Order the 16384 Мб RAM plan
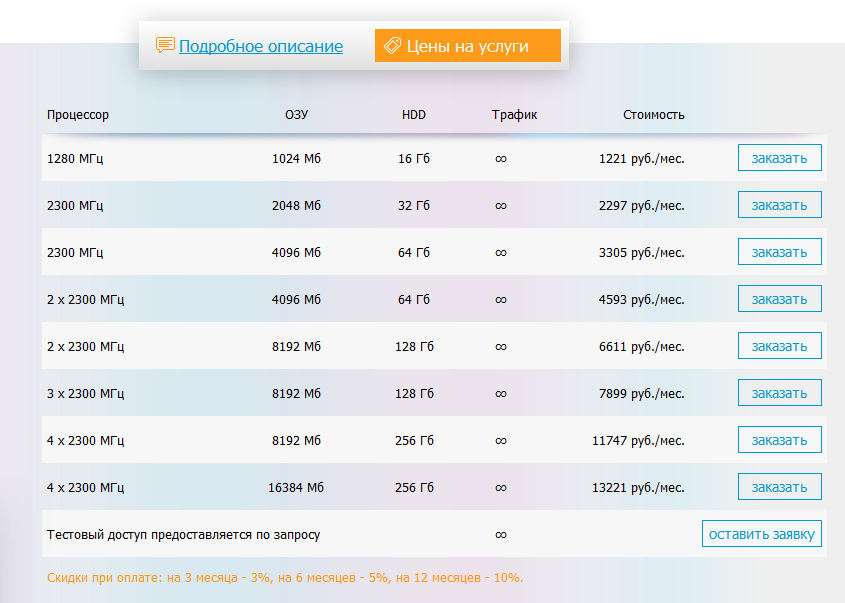Viewport: 845px width, 603px height. [x=779, y=487]
